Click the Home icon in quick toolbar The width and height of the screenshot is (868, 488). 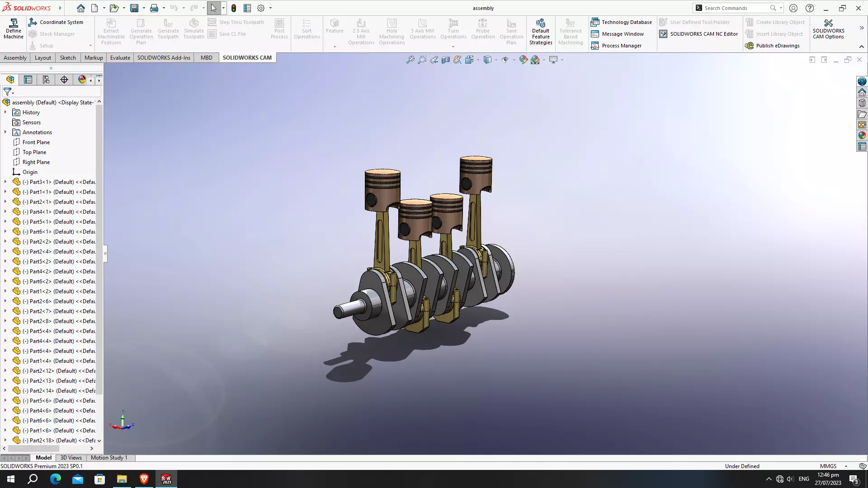(80, 8)
